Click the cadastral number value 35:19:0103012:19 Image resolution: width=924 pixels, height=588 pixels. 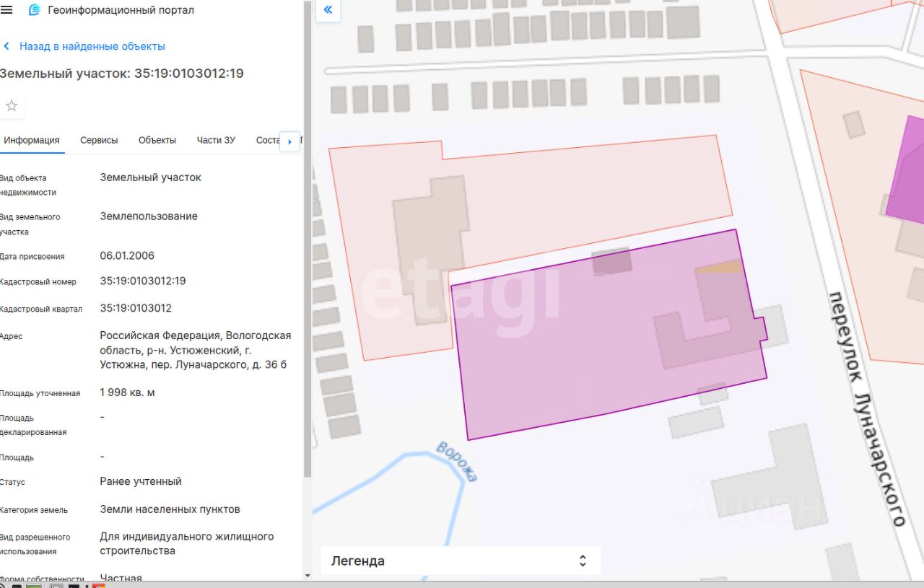click(143, 281)
